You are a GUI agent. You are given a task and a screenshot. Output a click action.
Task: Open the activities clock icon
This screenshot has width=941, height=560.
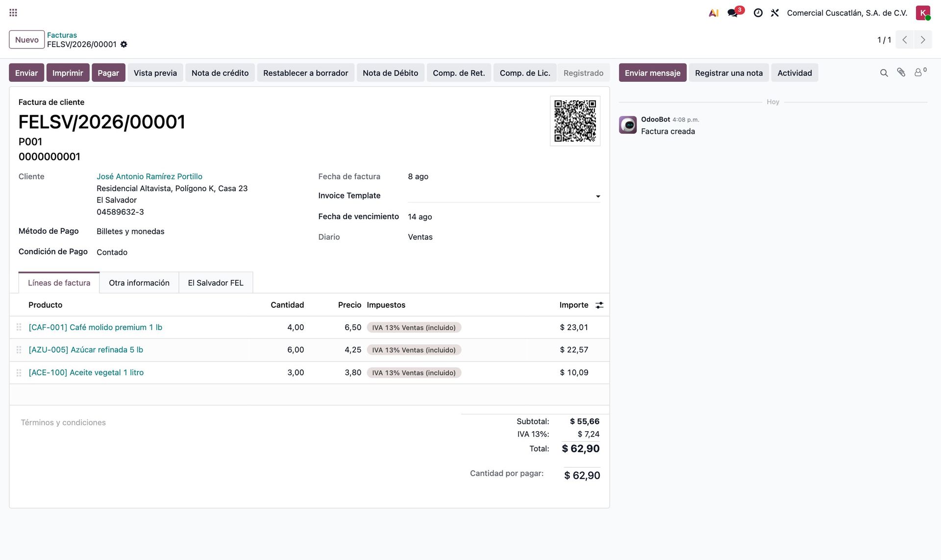coord(758,13)
